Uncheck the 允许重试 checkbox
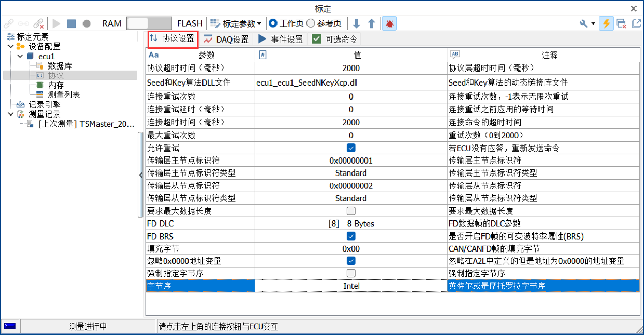Viewport: 644px width, 335px height. click(351, 148)
